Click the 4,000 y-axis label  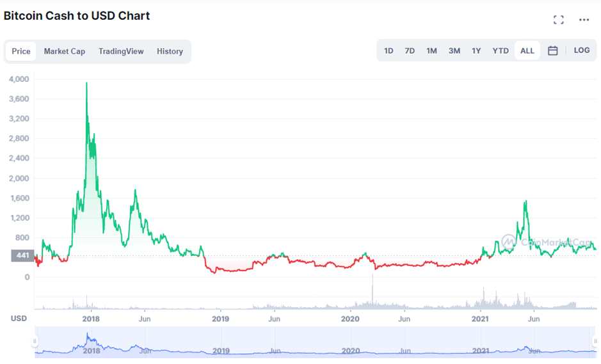(x=19, y=79)
